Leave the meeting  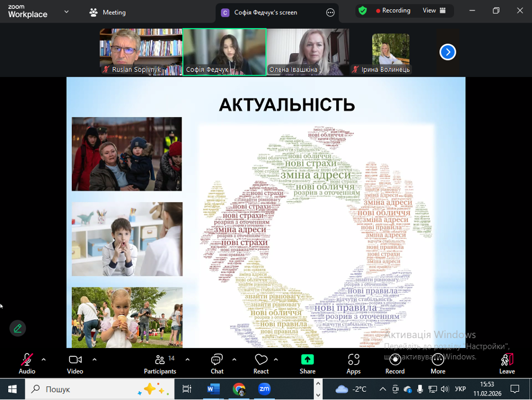507,364
